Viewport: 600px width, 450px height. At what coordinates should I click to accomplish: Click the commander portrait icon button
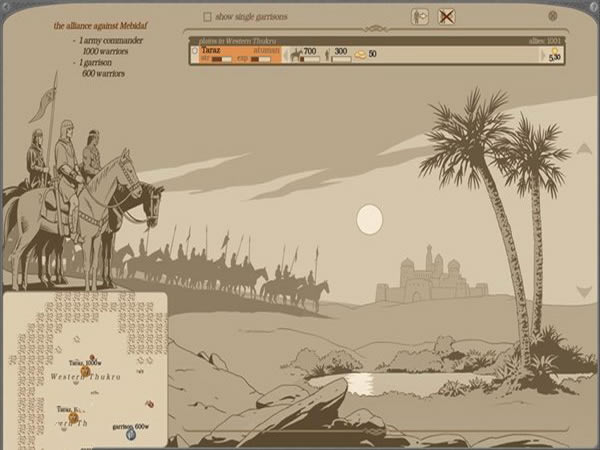[420, 16]
